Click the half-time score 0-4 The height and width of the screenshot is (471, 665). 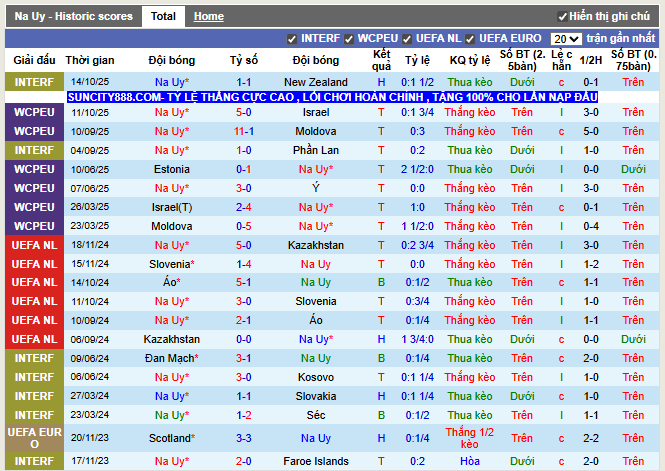pyautogui.click(x=591, y=226)
